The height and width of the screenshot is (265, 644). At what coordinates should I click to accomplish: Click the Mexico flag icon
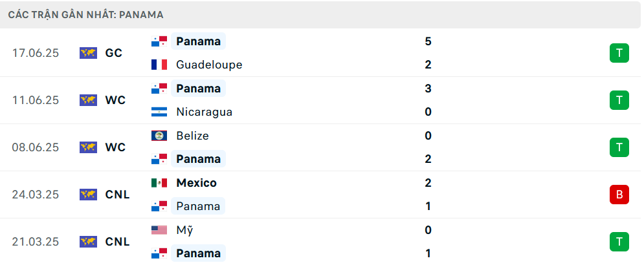point(159,183)
